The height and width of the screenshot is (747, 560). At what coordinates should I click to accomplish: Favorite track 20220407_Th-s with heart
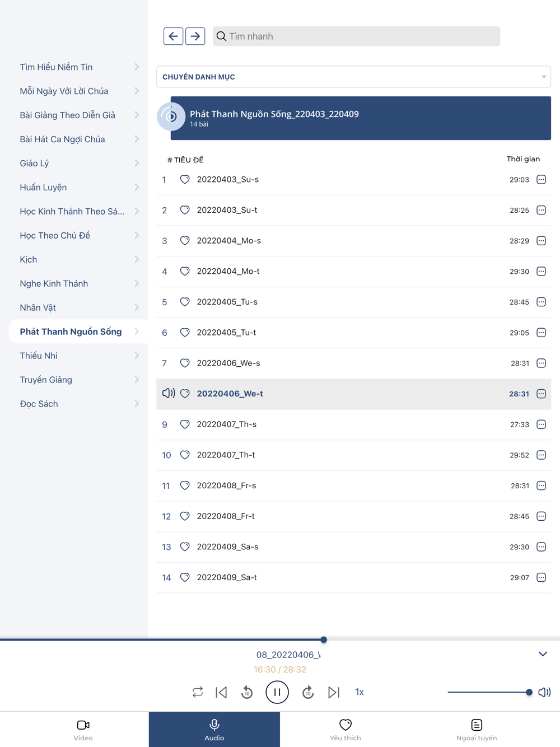[185, 424]
